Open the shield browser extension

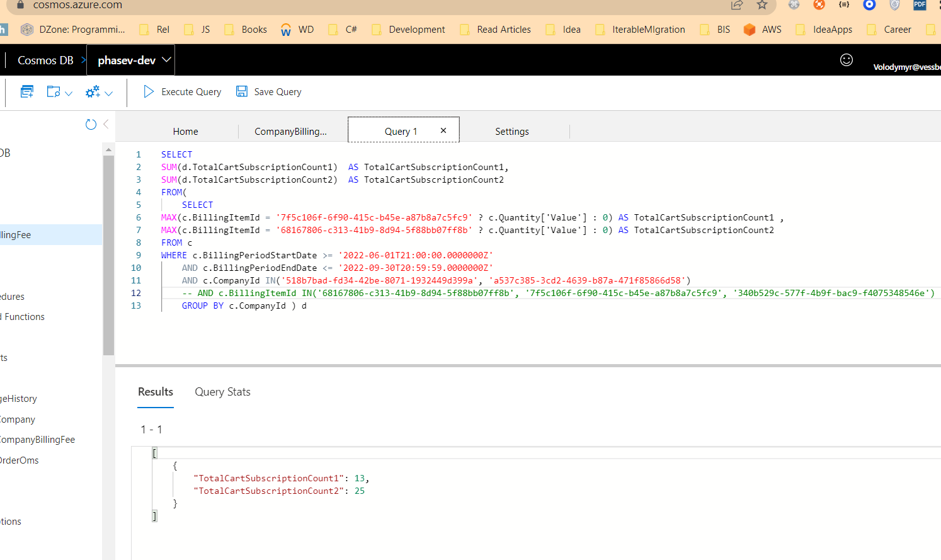894,4
